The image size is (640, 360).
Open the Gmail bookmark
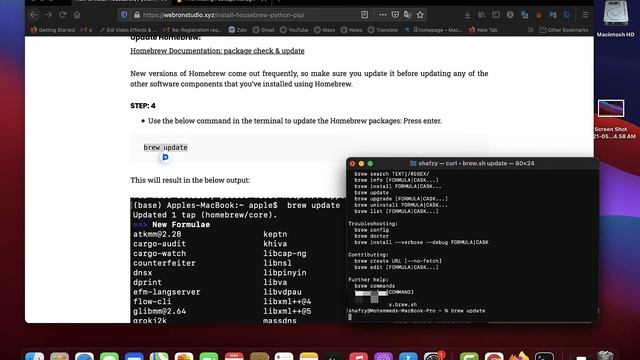[x=264, y=30]
